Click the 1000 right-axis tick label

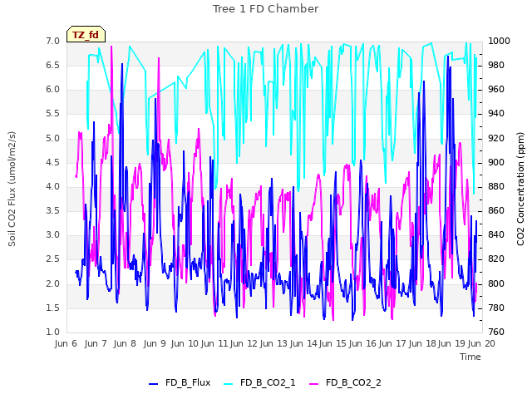[499, 41]
